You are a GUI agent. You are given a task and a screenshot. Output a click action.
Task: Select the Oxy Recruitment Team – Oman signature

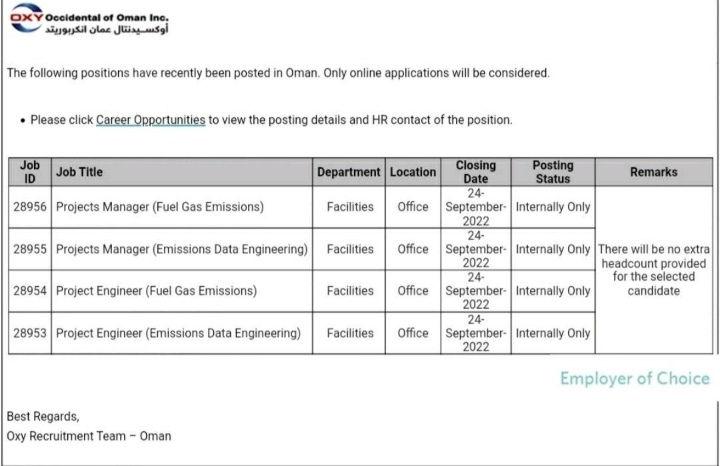click(x=89, y=436)
